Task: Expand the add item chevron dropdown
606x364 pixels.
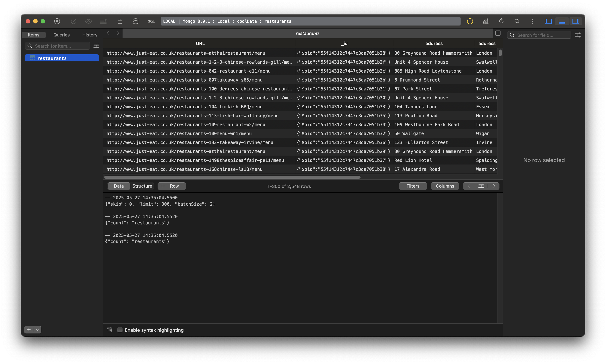Action: [x=38, y=330]
